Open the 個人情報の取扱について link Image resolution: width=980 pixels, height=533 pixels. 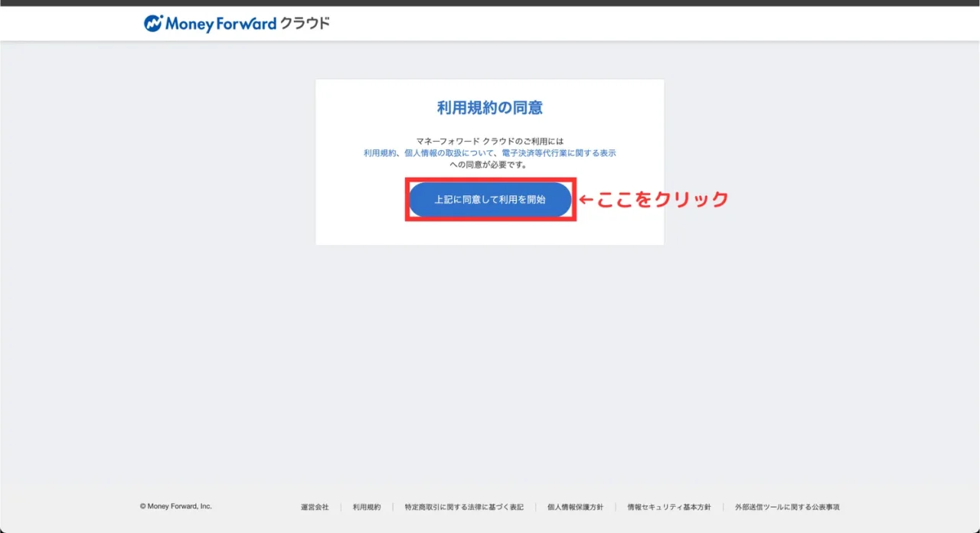tap(449, 153)
